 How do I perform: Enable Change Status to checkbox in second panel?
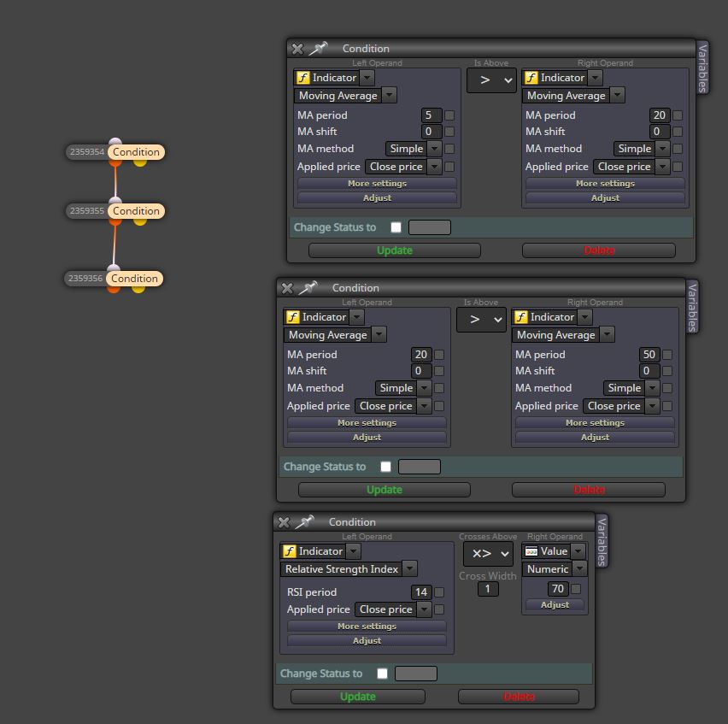point(386,467)
